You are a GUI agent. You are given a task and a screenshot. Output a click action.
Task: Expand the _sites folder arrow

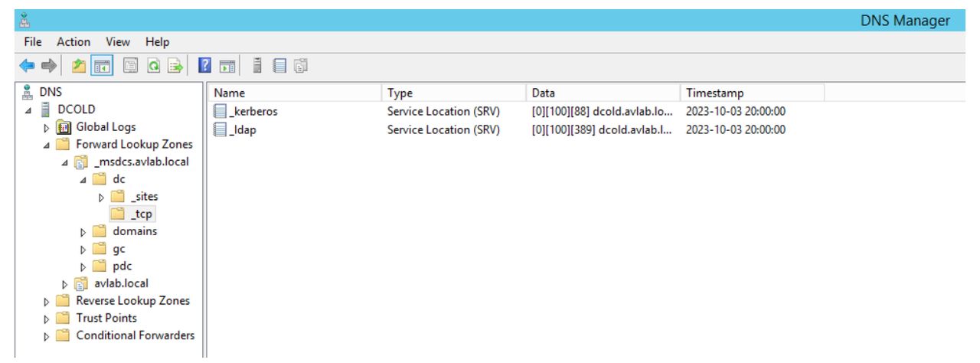click(x=100, y=197)
